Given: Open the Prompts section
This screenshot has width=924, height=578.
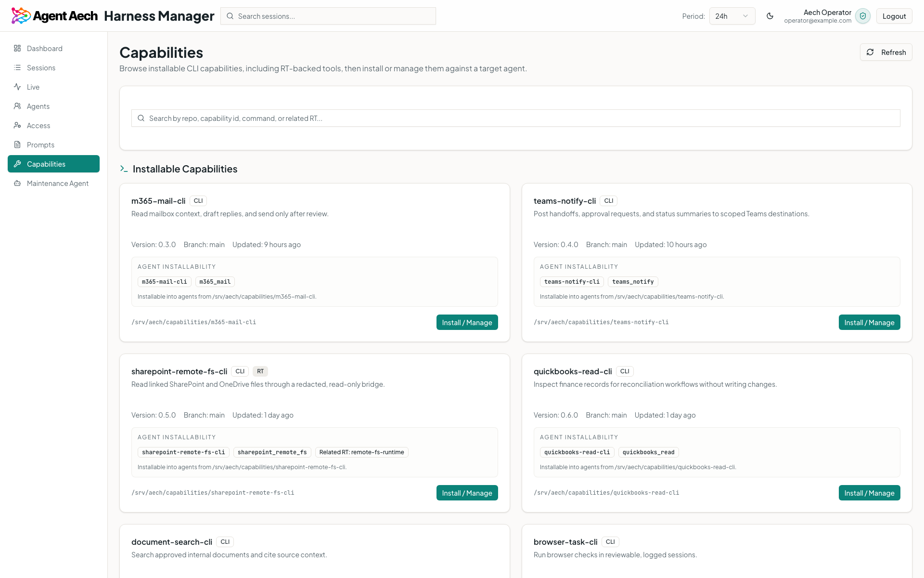Looking at the screenshot, I should (x=53, y=144).
